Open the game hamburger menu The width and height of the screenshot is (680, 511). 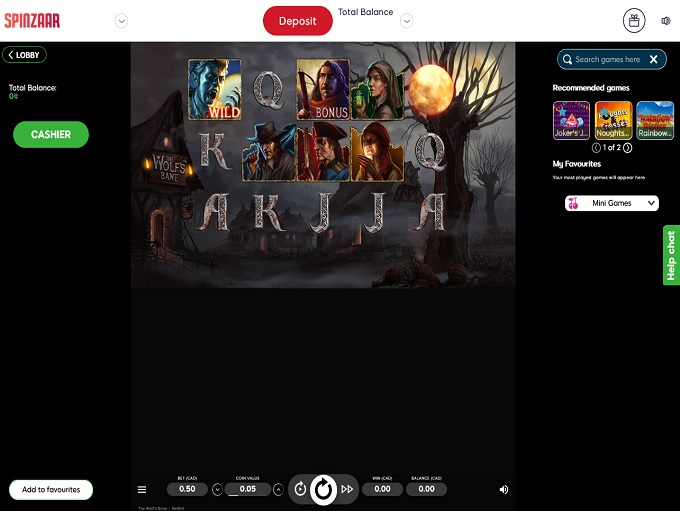point(142,490)
